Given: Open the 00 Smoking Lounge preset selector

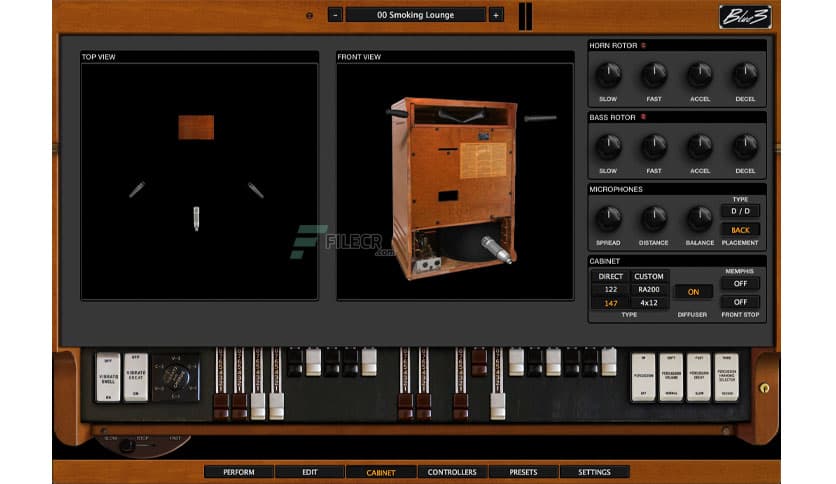Looking at the screenshot, I should pos(415,15).
